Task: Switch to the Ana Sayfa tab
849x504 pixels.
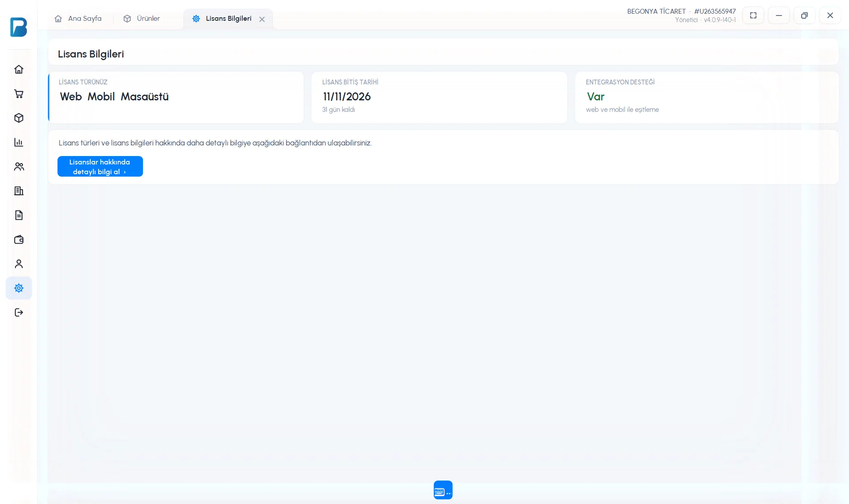Action: pos(78,19)
